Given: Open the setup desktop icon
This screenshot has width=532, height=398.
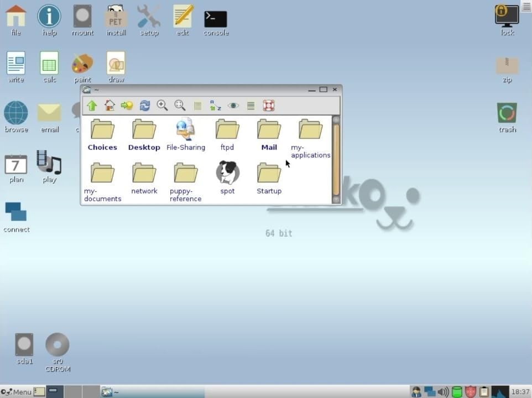Looking at the screenshot, I should (x=149, y=20).
